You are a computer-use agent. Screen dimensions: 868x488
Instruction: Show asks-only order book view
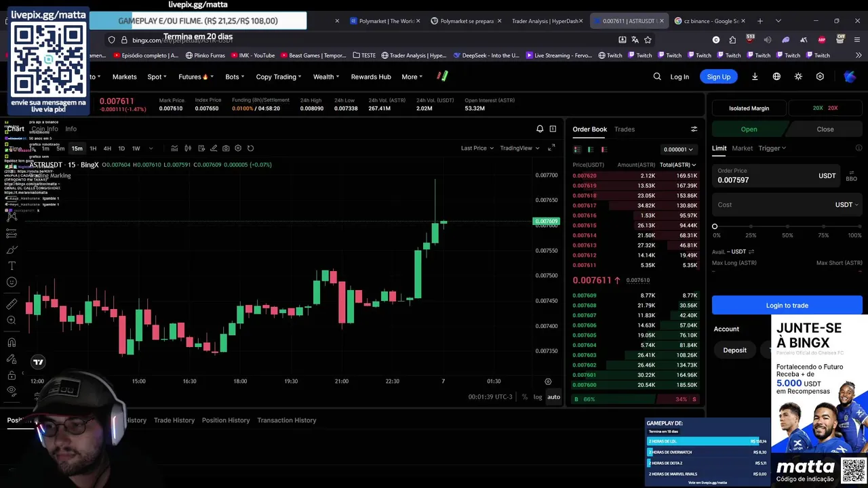pyautogui.click(x=604, y=150)
